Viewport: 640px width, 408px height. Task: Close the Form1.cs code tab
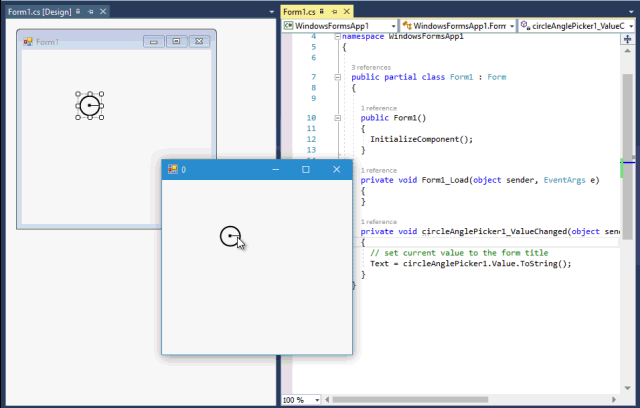[347, 11]
